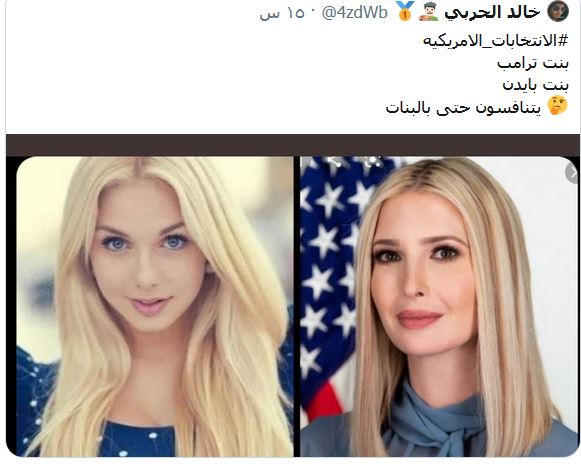Open the poster's round profile avatar
581x467 pixels.
click(x=558, y=11)
